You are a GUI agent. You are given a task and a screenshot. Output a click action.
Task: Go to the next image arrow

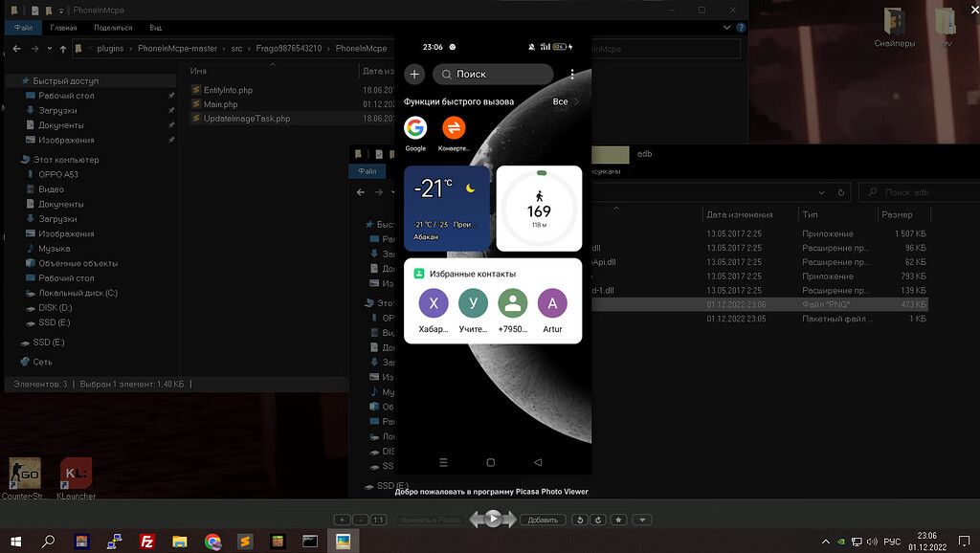coord(511,520)
